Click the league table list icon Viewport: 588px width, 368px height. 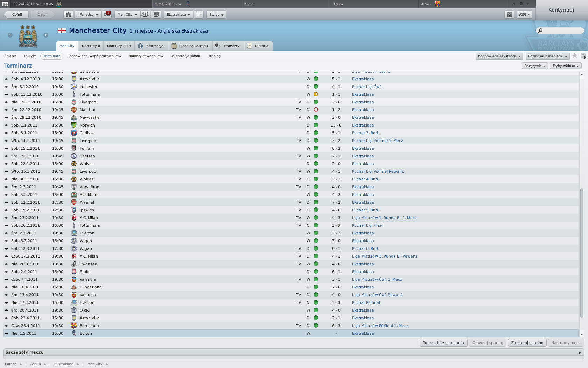tap(199, 14)
